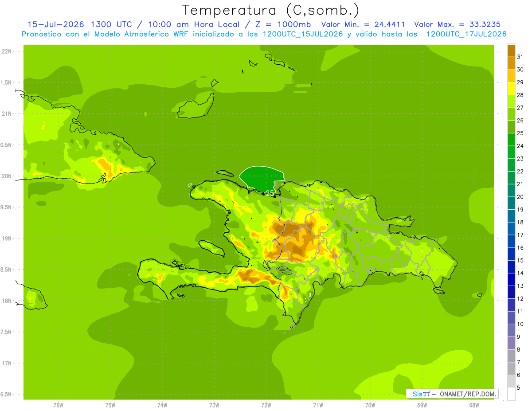Image resolution: width=532 pixels, height=411 pixels.
Task: Click the "17N" latitude axis label
Action: click(x=8, y=363)
